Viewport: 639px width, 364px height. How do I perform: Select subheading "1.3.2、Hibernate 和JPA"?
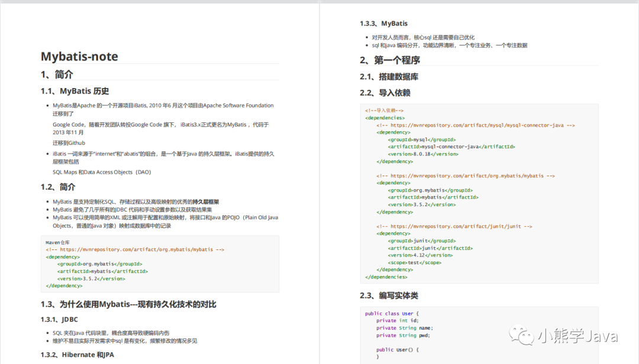[77, 355]
